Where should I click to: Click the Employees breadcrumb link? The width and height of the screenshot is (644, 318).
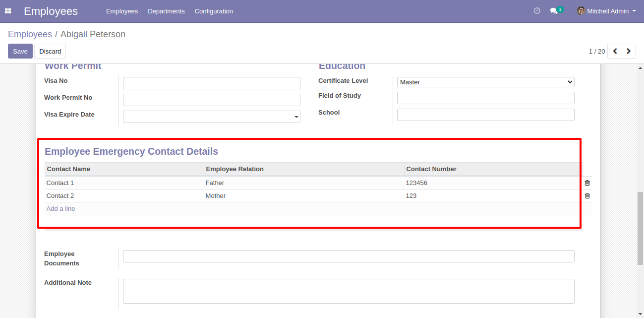coord(30,34)
